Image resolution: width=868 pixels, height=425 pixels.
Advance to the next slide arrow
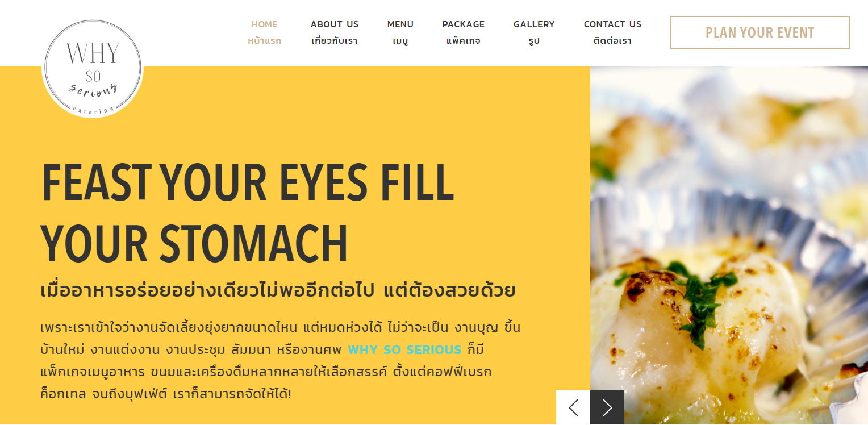click(x=607, y=407)
